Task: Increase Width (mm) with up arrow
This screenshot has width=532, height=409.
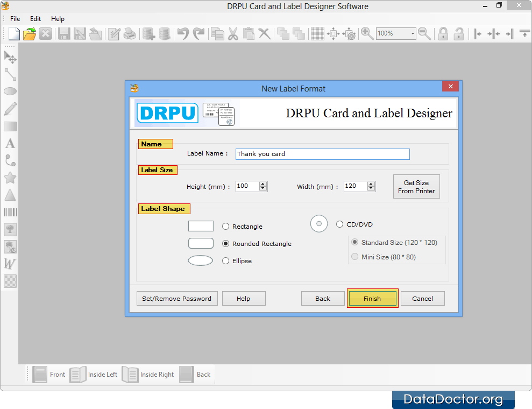Action: [371, 184]
